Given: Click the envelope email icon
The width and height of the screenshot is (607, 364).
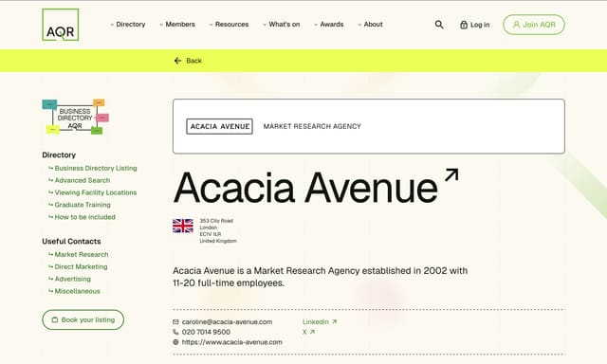Looking at the screenshot, I should (175, 322).
